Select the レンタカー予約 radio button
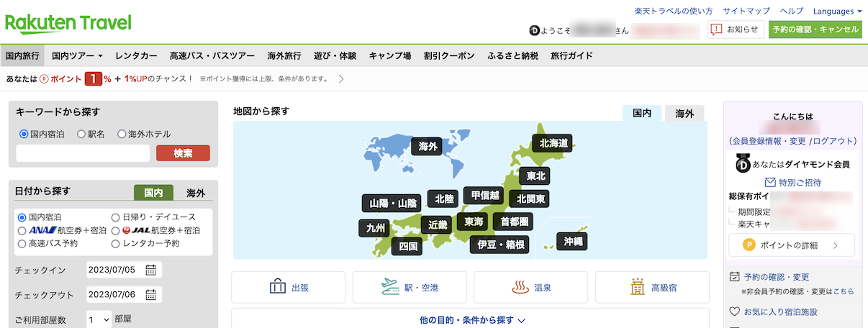Image resolution: width=868 pixels, height=328 pixels. pyautogui.click(x=116, y=243)
